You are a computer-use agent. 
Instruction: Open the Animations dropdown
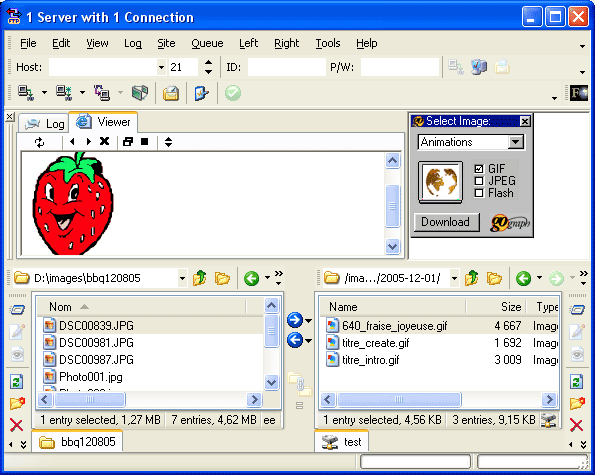click(x=515, y=142)
